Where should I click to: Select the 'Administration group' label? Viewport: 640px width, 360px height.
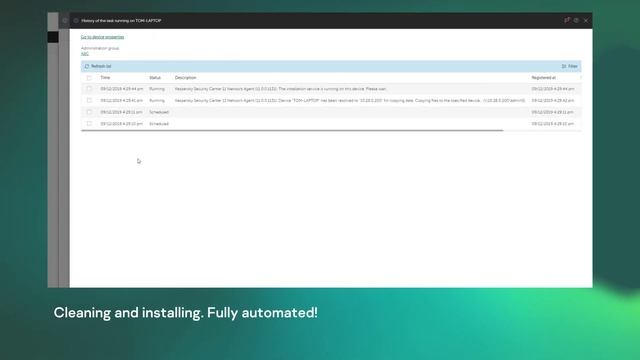[100, 48]
